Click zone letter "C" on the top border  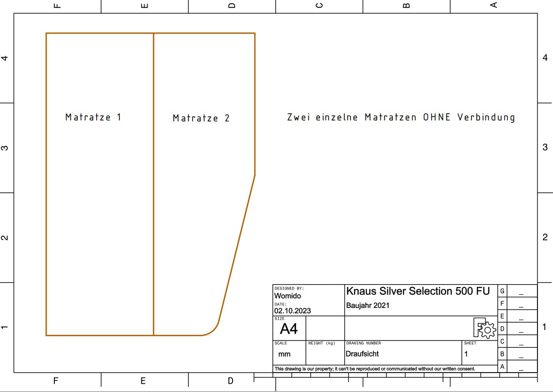point(319,5)
